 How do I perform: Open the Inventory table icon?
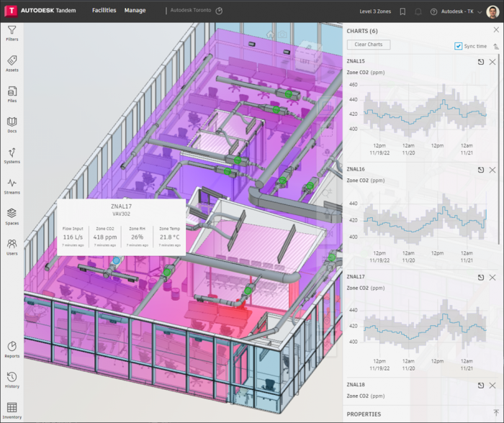click(x=12, y=411)
